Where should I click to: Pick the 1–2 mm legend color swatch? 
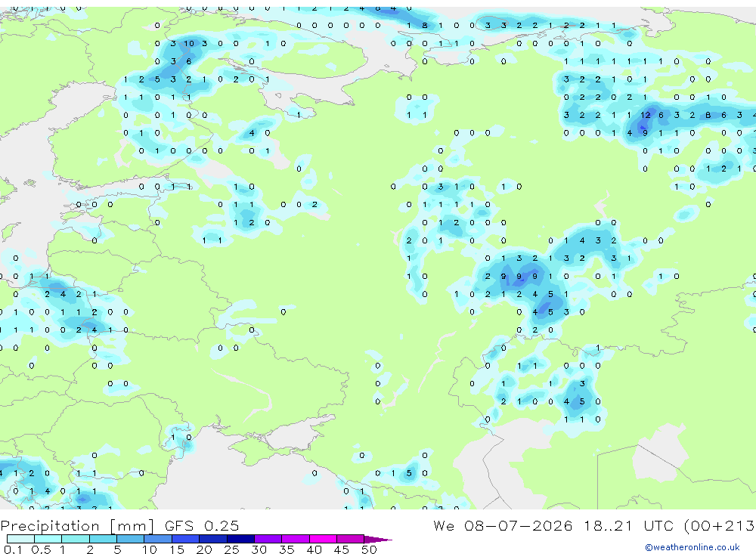point(75,539)
